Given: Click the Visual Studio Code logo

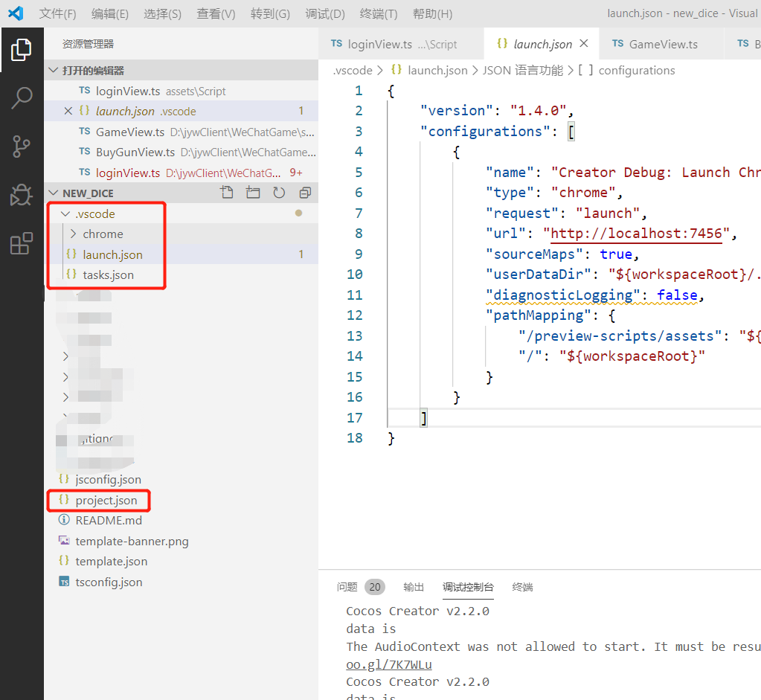Looking at the screenshot, I should [x=16, y=13].
